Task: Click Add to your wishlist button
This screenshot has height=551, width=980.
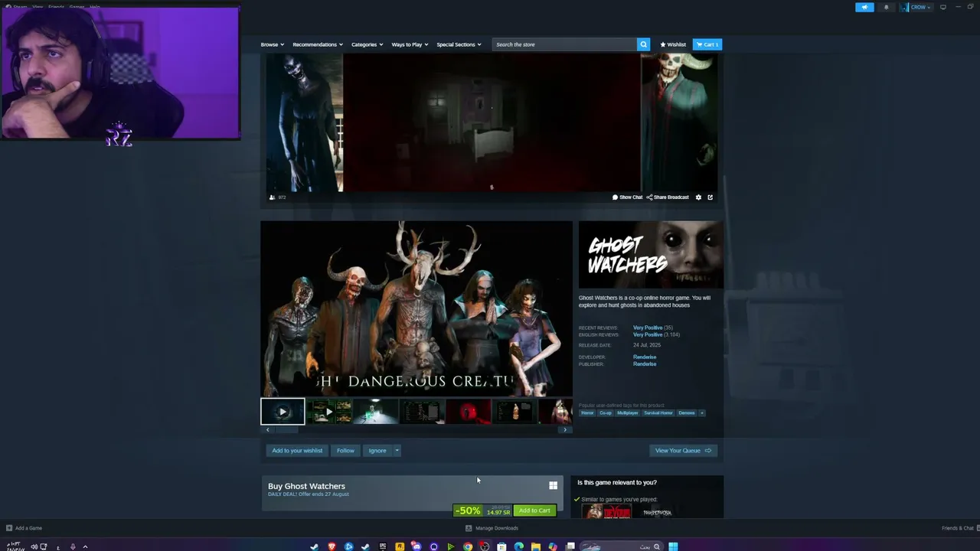Action: 297,451
